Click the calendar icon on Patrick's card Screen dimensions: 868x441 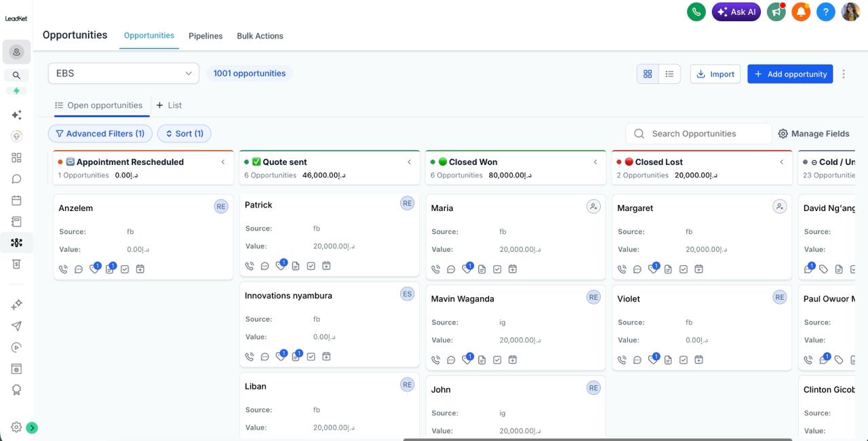pyautogui.click(x=326, y=266)
